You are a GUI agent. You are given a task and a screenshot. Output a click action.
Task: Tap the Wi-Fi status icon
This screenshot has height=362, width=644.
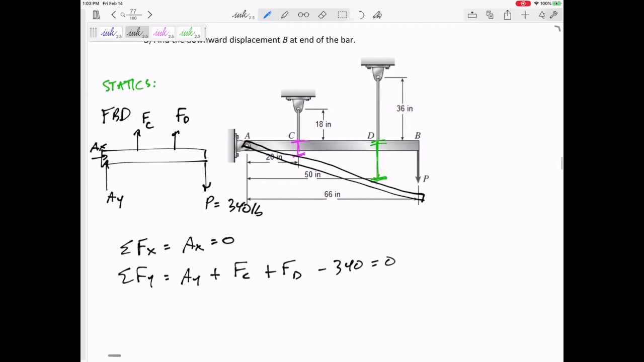click(536, 4)
